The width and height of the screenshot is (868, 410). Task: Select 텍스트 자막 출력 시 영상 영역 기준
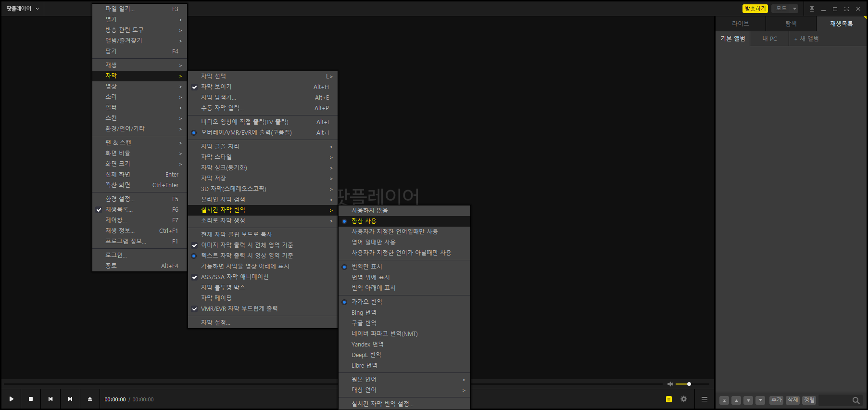point(263,256)
